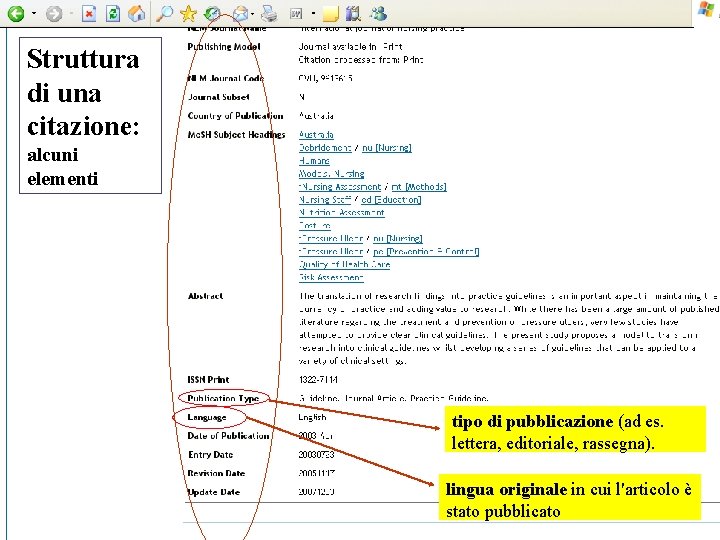Image resolution: width=720 pixels, height=540 pixels.
Task: Click the grey Forward arrow button
Action: click(x=54, y=14)
